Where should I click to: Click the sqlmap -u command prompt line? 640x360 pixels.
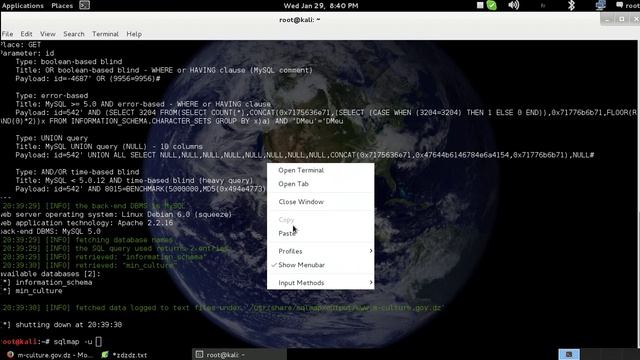tap(51, 341)
